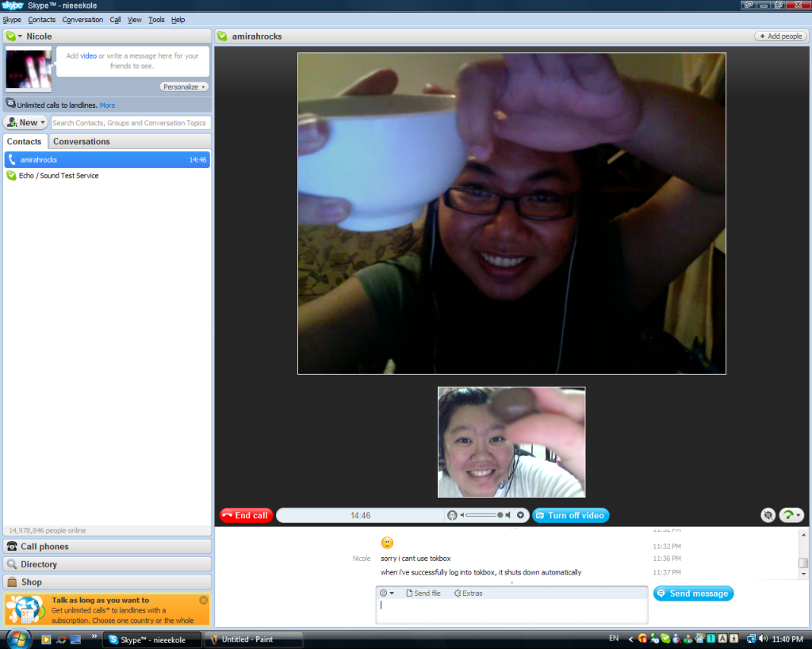Screen dimensions: 812x649
Task: Open Extras in chat toolbar
Action: [x=468, y=593]
